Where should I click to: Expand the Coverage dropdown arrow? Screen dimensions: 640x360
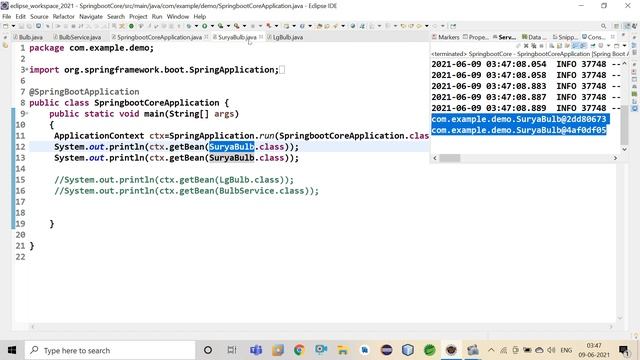(228, 26)
